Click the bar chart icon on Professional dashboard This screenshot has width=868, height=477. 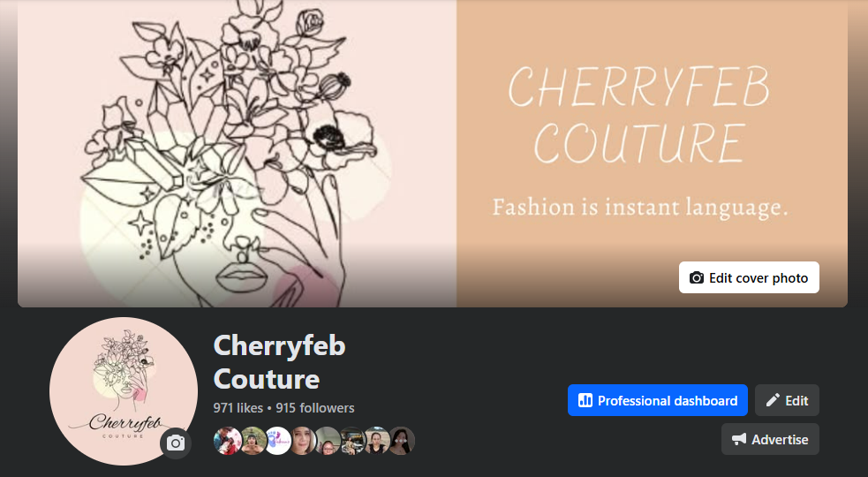coord(585,400)
